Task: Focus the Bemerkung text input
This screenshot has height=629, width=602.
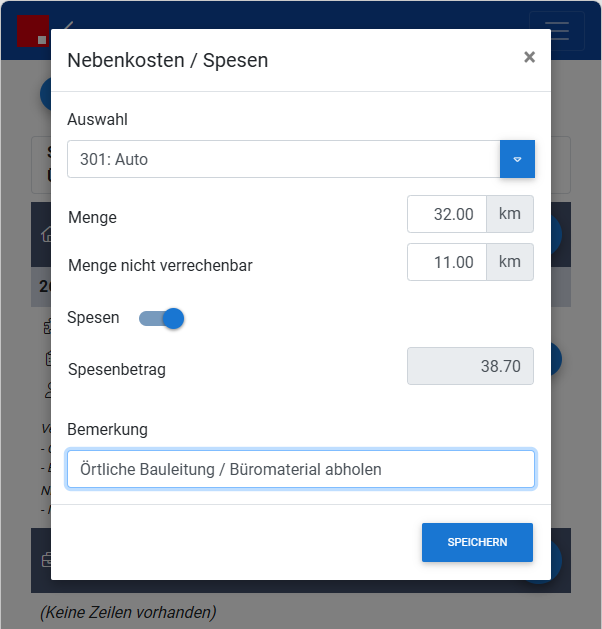Action: [x=301, y=469]
